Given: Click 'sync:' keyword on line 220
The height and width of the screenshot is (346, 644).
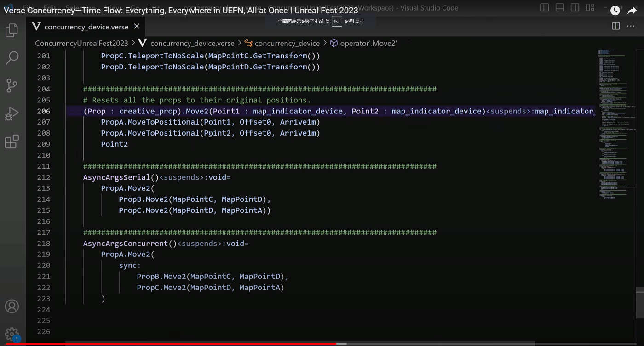Looking at the screenshot, I should point(130,266).
